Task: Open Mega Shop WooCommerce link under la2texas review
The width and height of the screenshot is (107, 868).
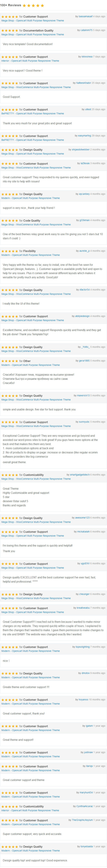Action: (36, 167)
